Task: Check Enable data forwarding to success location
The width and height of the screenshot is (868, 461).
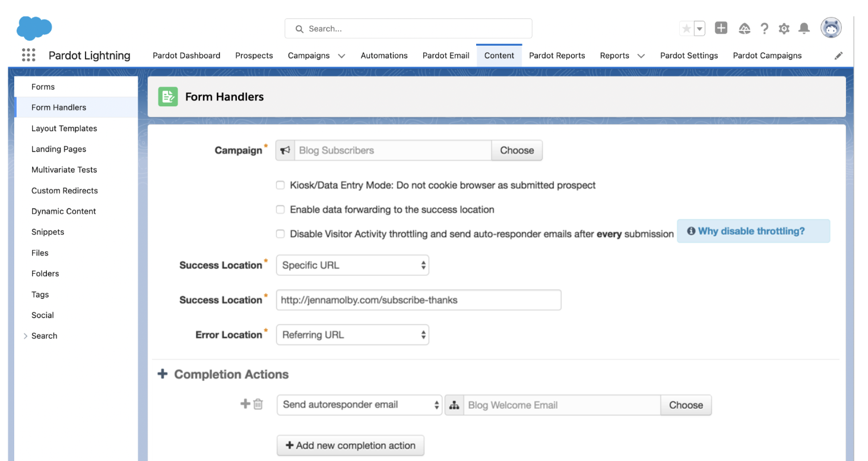Action: (x=280, y=210)
